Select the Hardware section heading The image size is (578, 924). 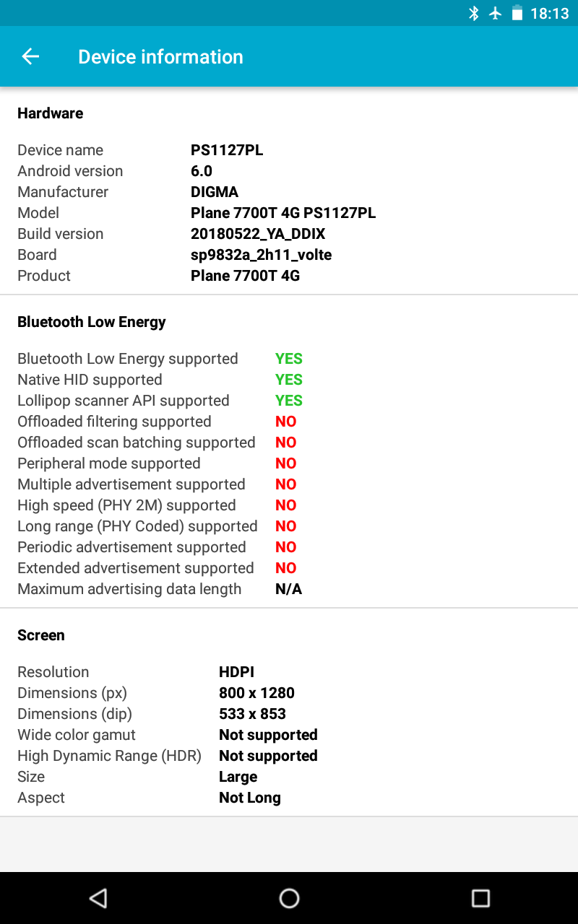pyautogui.click(x=51, y=113)
